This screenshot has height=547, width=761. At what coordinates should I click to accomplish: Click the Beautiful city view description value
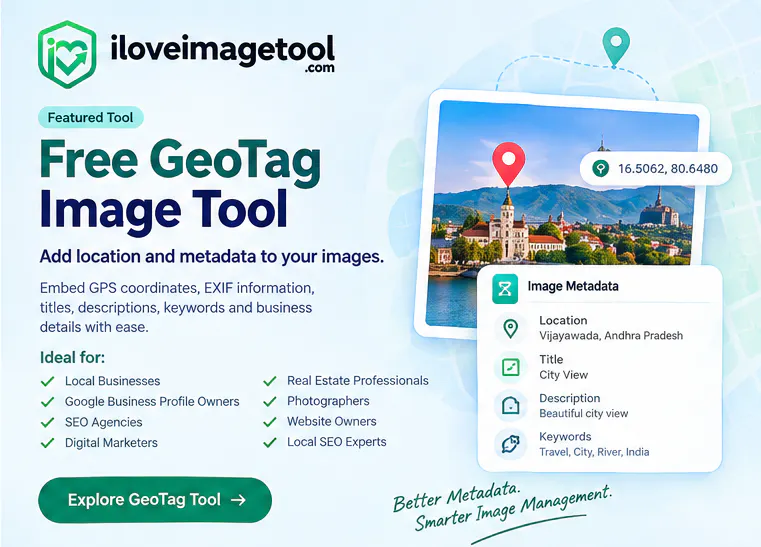(583, 413)
